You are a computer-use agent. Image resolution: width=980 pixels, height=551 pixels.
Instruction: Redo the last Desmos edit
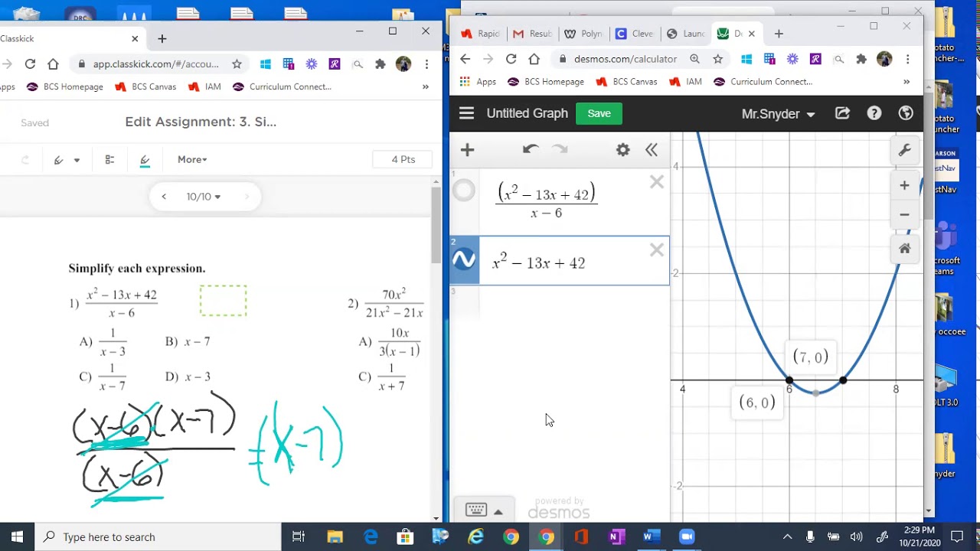coord(560,149)
